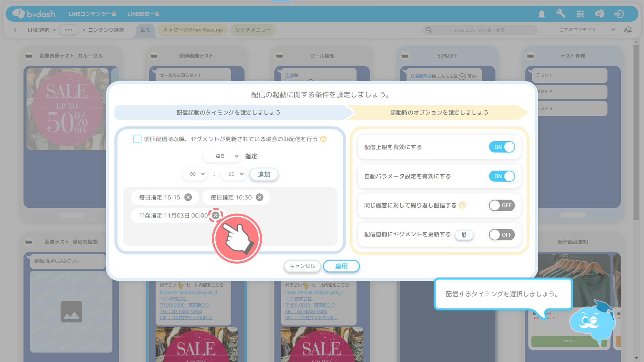This screenshot has width=644, height=362.
Task: Click the 画像URL差し込みテスト sample image
Action: pyautogui.click(x=71, y=311)
